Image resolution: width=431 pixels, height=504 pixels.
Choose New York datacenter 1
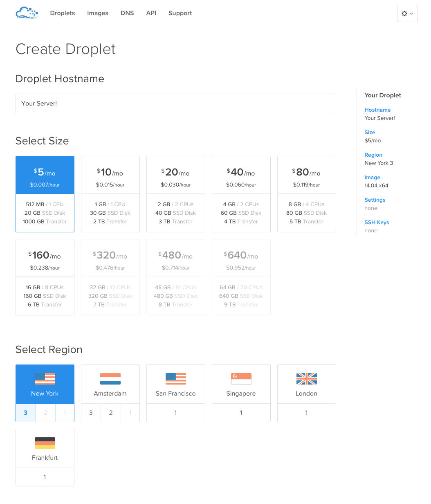tap(65, 413)
